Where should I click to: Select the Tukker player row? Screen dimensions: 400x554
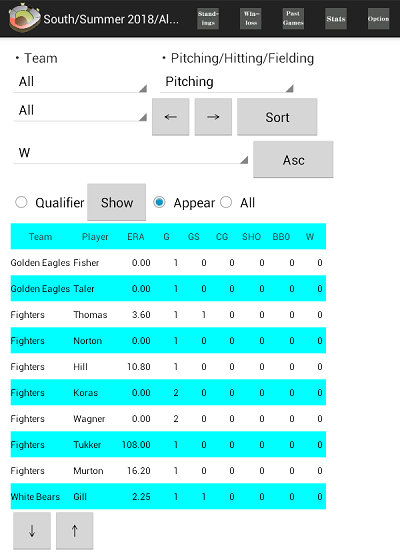point(168,444)
